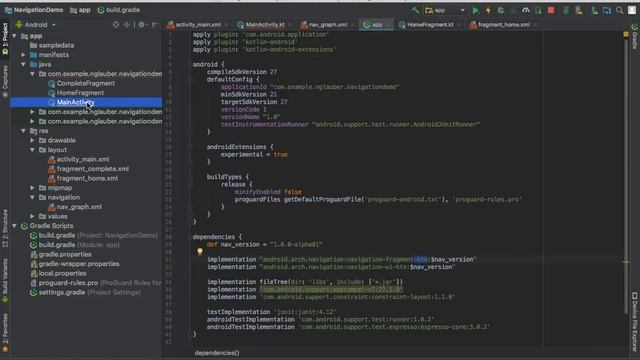Viewport: 640px width, 360px height.
Task: Open the SDK Manager icon
Action: tap(595, 10)
